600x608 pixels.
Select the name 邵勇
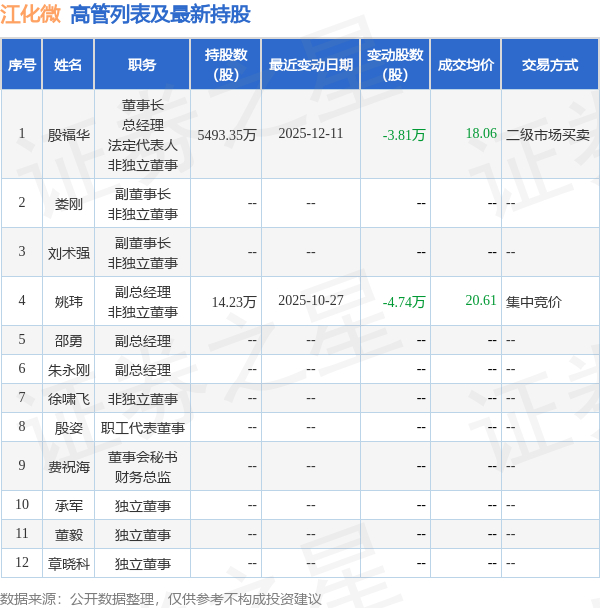pos(69,341)
